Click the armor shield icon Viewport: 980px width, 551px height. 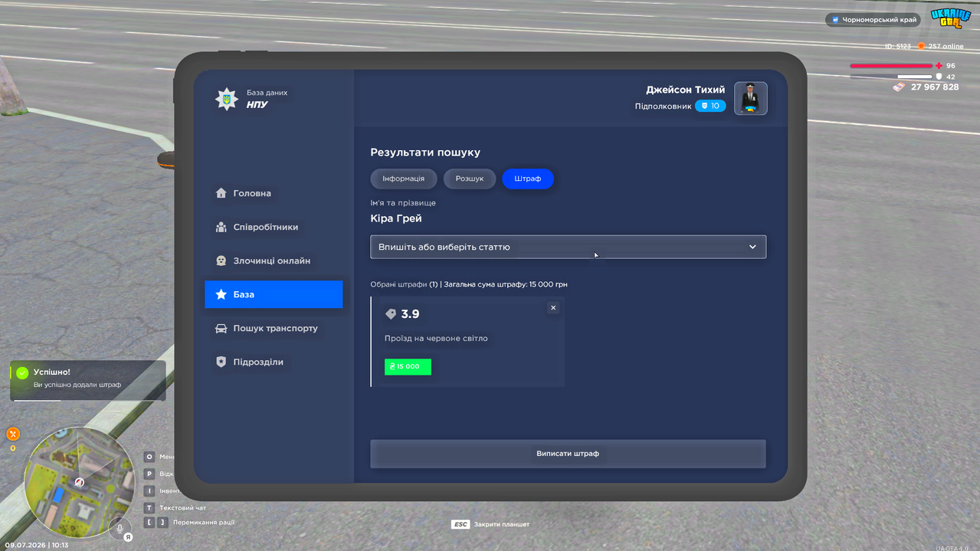[939, 77]
